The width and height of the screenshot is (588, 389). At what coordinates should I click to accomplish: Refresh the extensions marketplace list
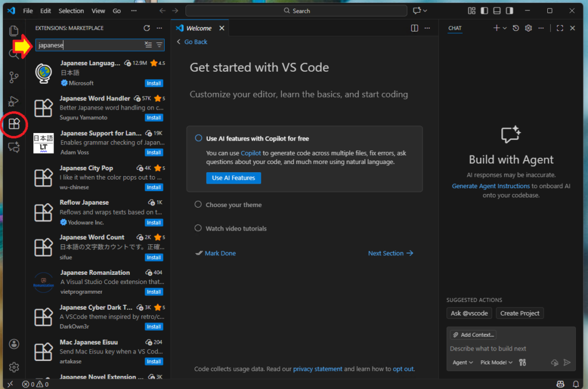(146, 28)
